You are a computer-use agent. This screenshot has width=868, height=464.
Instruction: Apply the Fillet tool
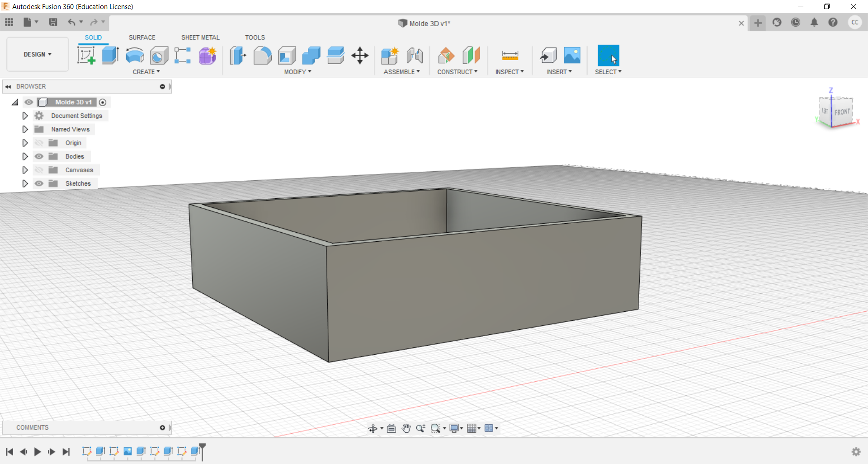[262, 55]
